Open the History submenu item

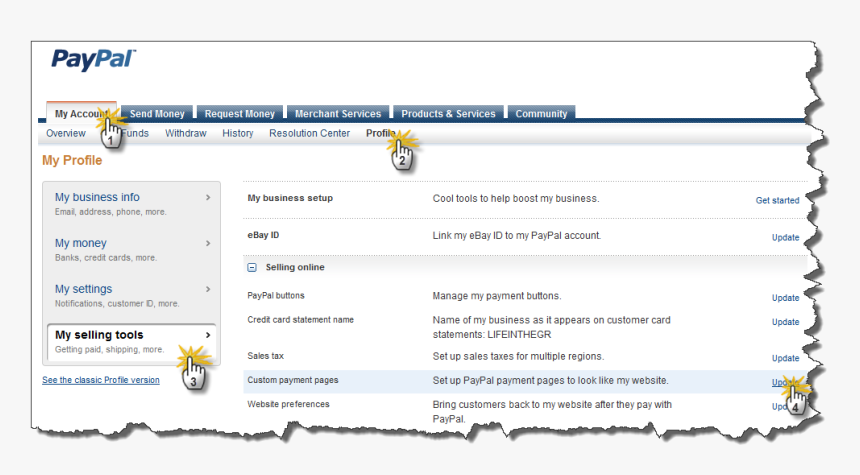pos(237,133)
